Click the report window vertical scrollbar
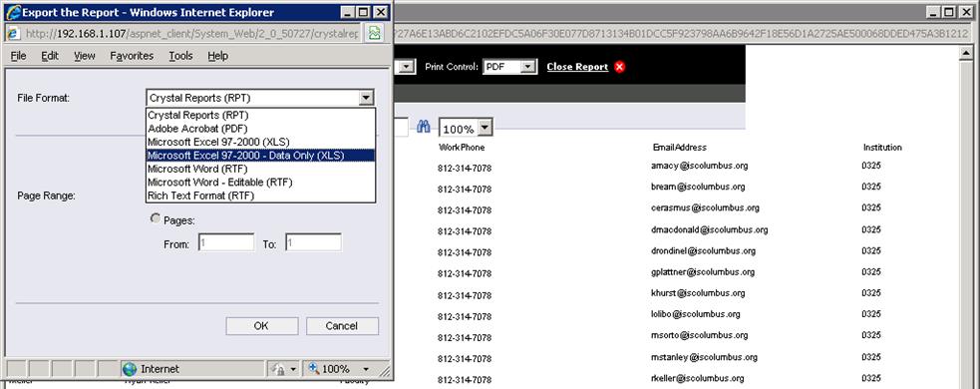 [x=966, y=218]
